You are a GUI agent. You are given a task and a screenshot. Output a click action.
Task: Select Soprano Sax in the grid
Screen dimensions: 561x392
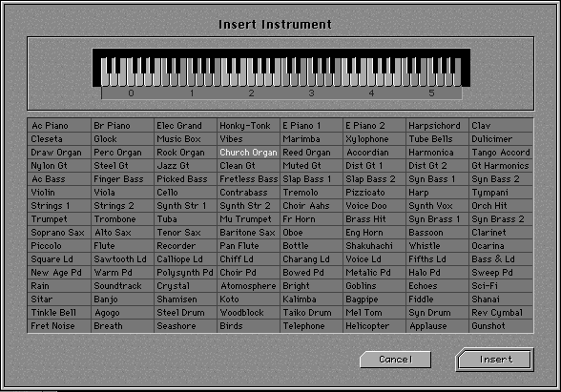pos(59,233)
